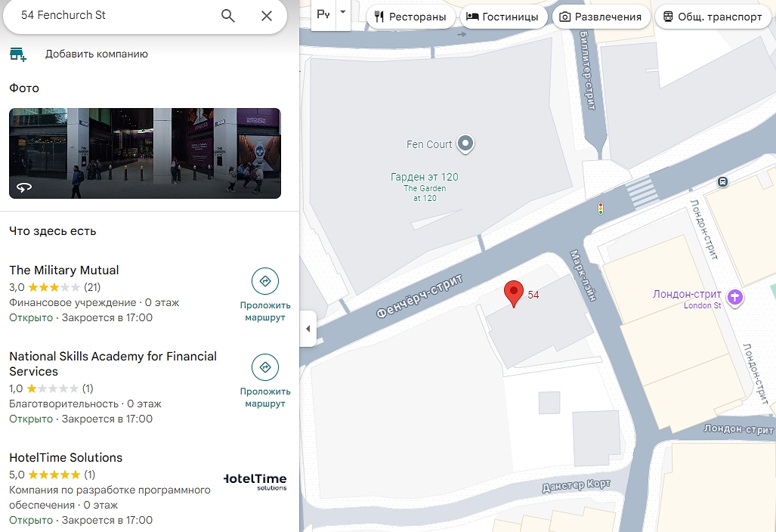Click the Фото section heading
Image resolution: width=776 pixels, height=532 pixels.
(24, 88)
